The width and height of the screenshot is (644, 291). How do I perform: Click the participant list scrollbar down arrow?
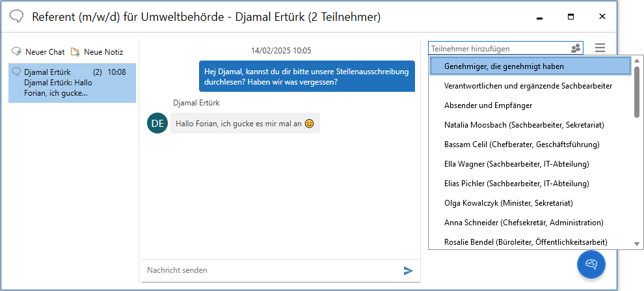coord(637,243)
